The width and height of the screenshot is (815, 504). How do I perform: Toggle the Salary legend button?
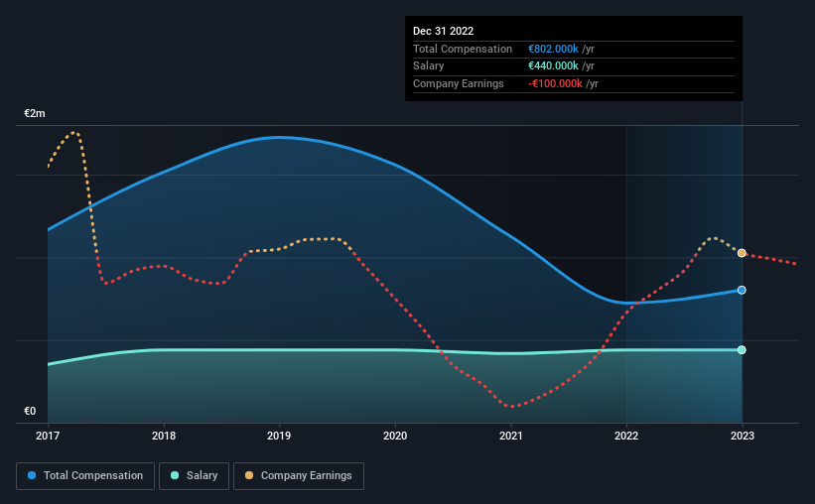pyautogui.click(x=194, y=476)
